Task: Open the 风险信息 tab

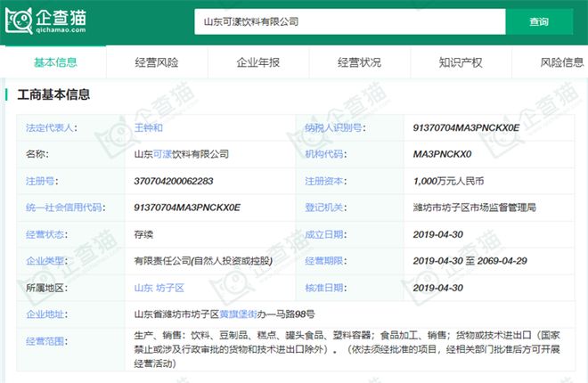Action: pyautogui.click(x=562, y=62)
